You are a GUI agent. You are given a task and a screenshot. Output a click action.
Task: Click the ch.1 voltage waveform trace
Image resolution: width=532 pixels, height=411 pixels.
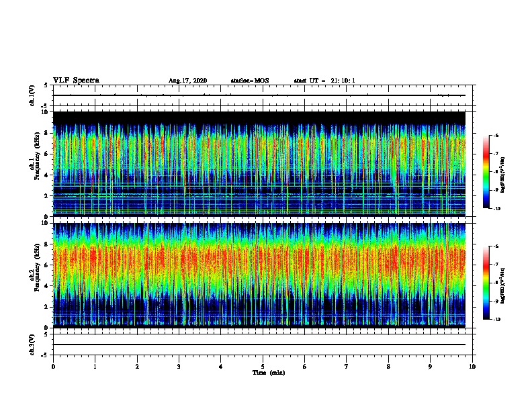(x=259, y=95)
